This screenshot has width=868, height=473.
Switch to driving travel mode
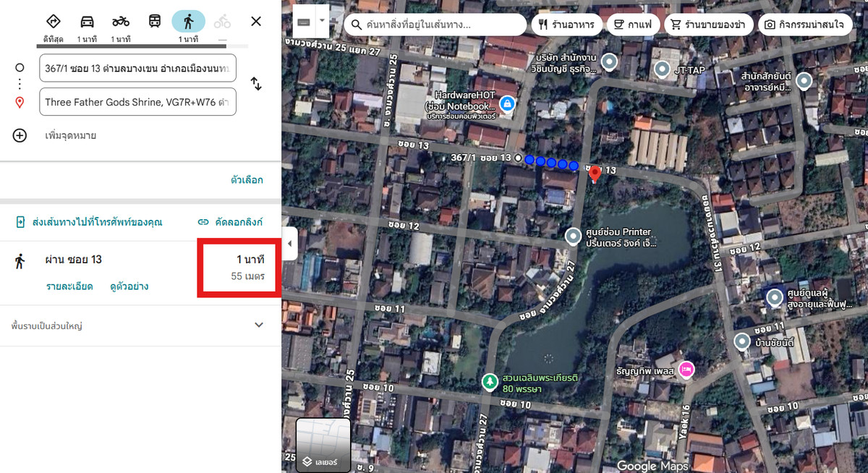point(87,22)
